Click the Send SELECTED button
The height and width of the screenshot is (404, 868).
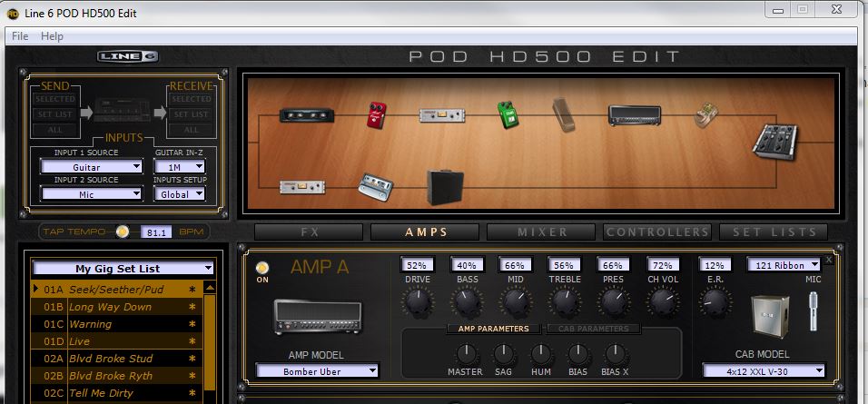click(x=54, y=99)
